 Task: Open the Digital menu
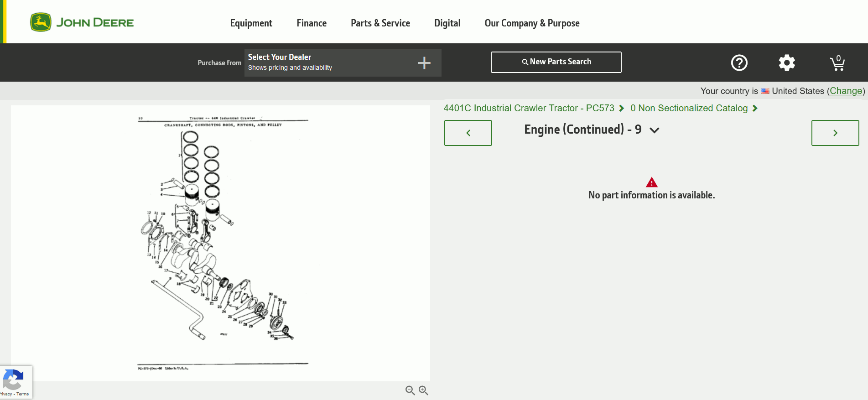(447, 23)
